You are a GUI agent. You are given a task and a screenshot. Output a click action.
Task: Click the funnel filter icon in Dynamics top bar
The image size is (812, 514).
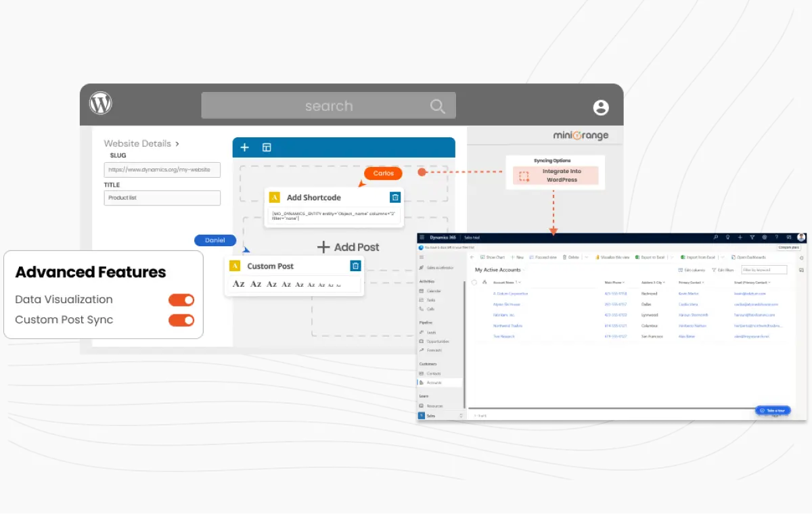point(752,237)
